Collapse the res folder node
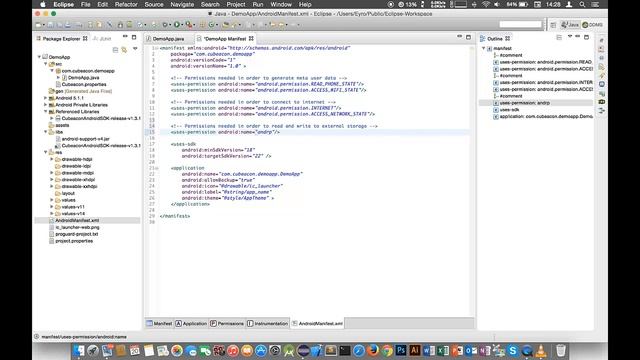 point(46,152)
